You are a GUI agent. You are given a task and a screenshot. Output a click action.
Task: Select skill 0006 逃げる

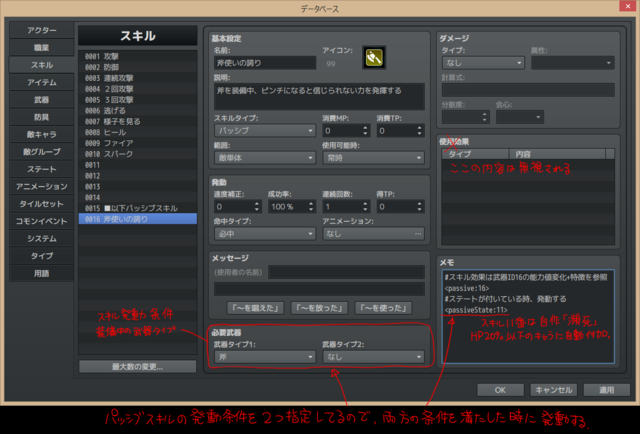click(x=138, y=111)
